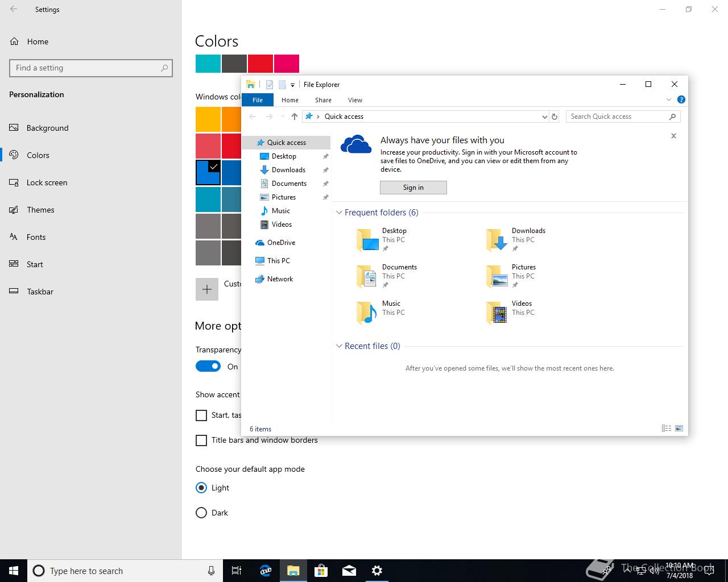Open Mail app from taskbar
Screen dimensions: 728x582
click(349, 571)
